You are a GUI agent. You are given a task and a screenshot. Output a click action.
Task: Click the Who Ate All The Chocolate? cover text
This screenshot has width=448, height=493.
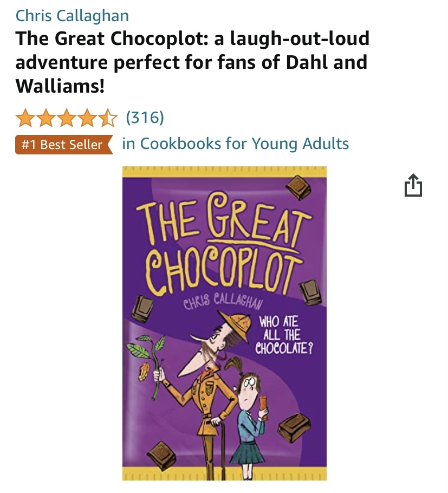point(284,335)
